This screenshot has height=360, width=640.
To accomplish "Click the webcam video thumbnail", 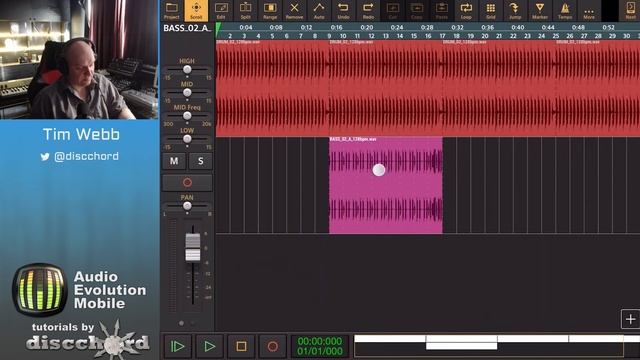I will pos(79,60).
